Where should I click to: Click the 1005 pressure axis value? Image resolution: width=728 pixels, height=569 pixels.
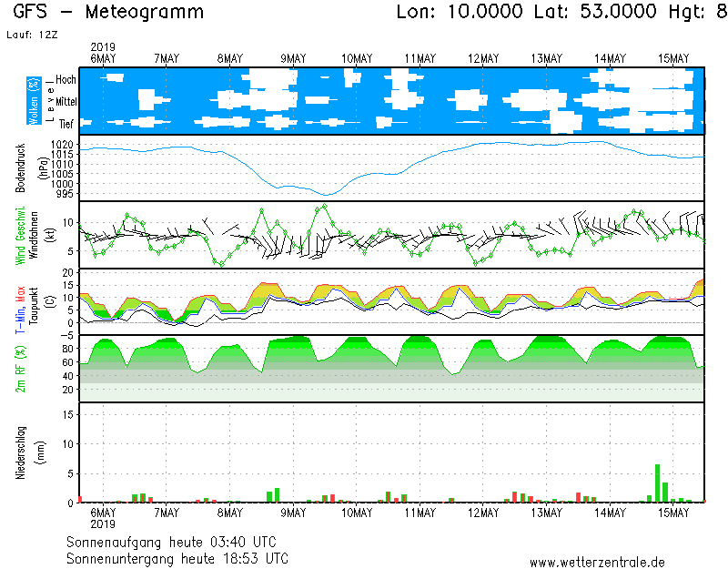tap(62, 174)
